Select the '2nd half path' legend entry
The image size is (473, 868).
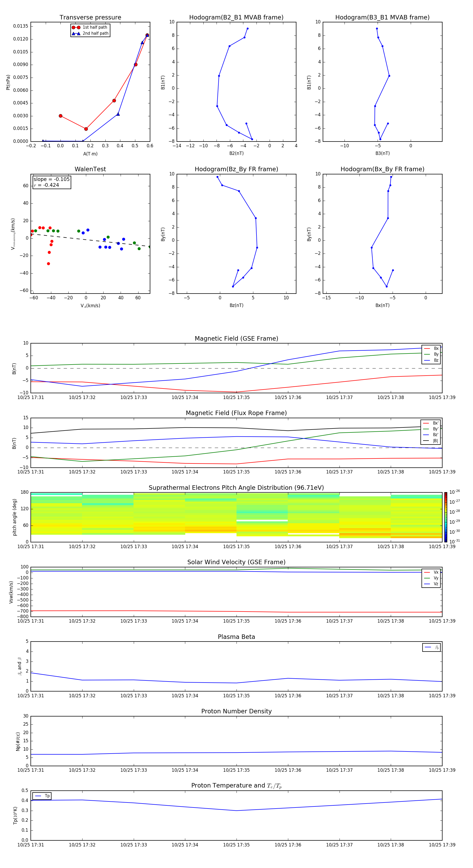tap(90, 33)
